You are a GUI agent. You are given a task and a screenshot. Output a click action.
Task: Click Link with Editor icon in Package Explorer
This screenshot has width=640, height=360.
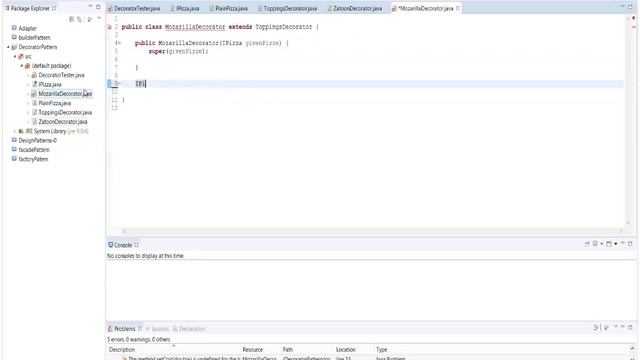point(80,19)
